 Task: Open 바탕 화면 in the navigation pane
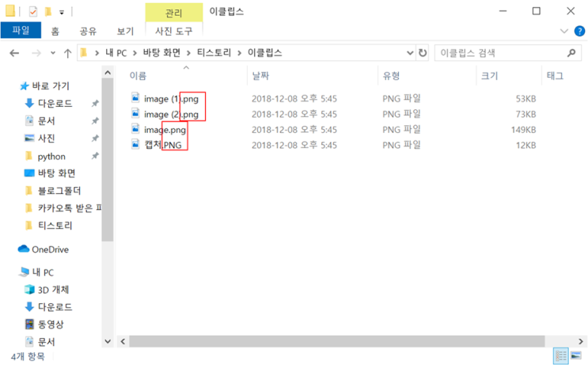pos(56,173)
